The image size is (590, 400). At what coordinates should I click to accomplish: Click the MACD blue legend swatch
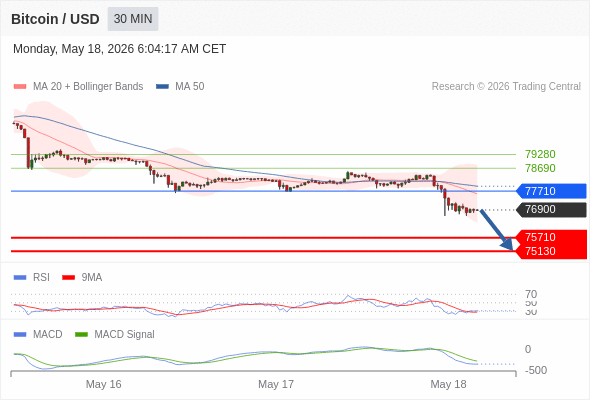pos(20,335)
